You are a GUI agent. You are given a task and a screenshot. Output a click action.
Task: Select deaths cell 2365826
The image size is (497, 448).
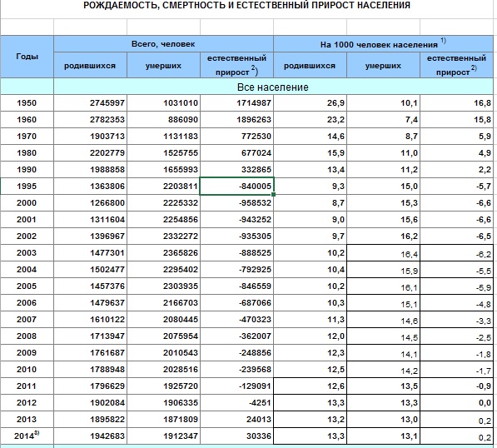coord(163,252)
